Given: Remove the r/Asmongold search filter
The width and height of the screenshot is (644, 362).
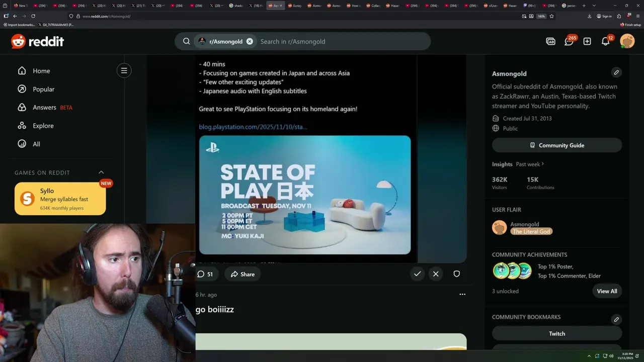Looking at the screenshot, I should pos(250,41).
